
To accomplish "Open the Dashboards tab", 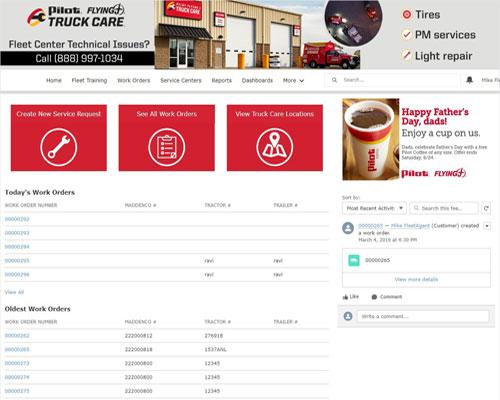I will point(257,80).
